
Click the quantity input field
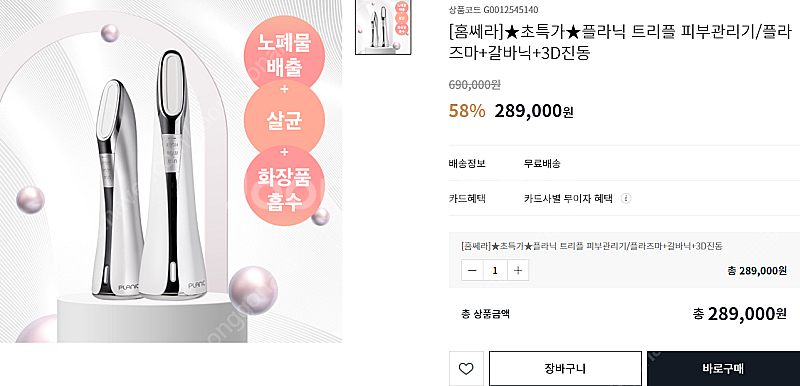[495, 270]
